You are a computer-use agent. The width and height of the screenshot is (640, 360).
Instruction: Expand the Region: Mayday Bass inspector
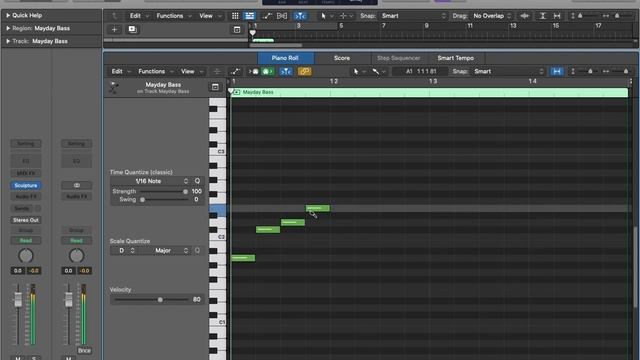pos(7,29)
